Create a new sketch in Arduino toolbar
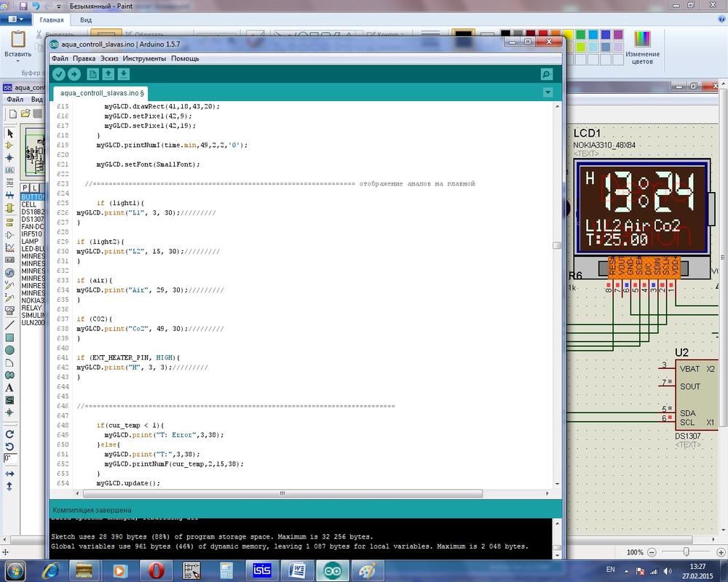Image resolution: width=728 pixels, height=582 pixels. [x=92, y=74]
